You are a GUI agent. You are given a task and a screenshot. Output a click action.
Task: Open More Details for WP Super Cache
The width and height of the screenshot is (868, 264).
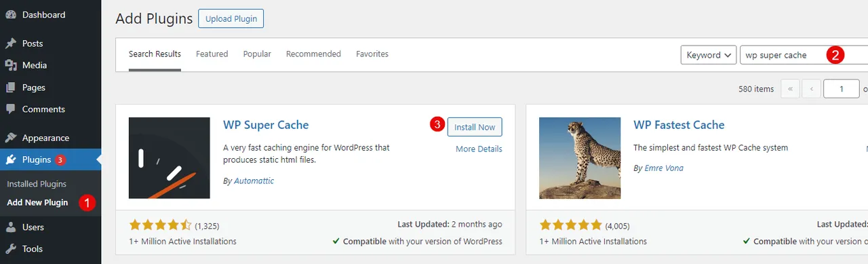[x=479, y=149]
